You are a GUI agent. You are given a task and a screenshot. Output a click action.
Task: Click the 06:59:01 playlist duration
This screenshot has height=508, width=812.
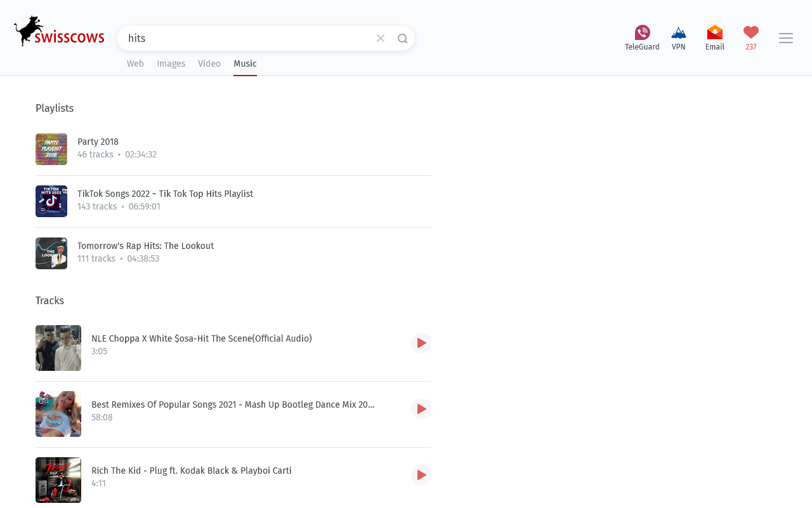point(145,207)
